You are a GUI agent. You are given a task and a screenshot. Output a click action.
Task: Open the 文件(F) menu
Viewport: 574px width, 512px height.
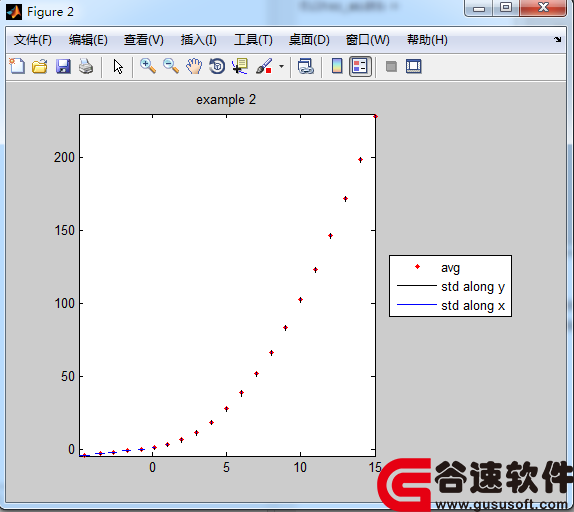(x=33, y=40)
